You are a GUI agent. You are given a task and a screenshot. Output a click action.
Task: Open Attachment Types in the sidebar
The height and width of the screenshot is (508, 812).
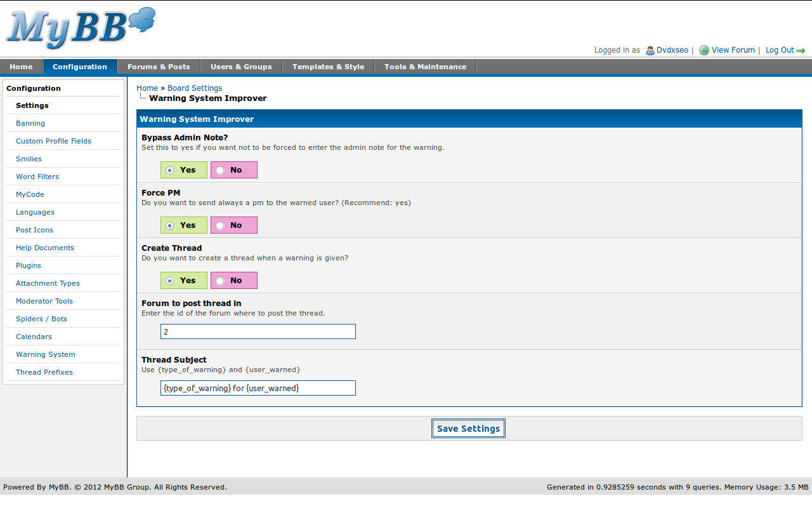click(x=48, y=283)
